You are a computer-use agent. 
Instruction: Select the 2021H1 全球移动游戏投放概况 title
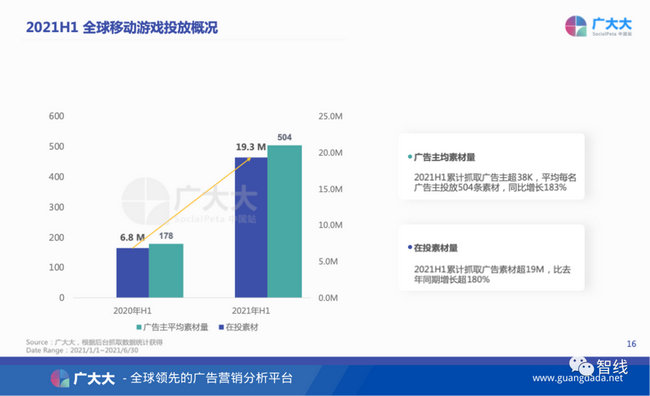[x=122, y=27]
